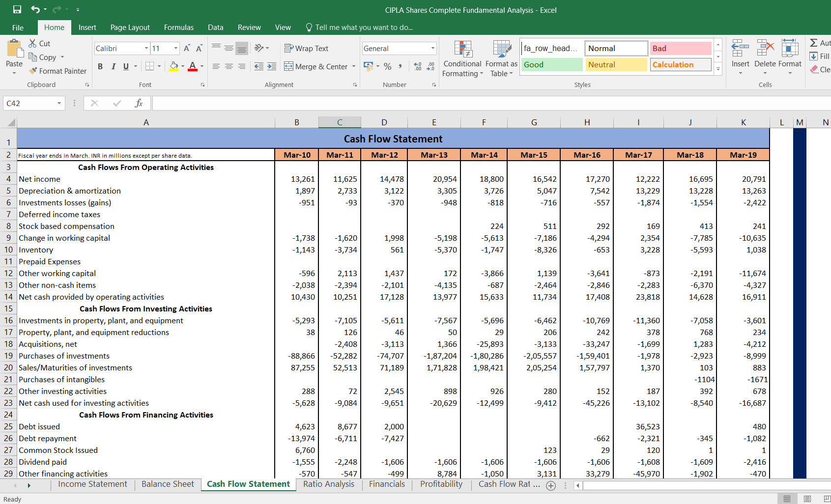Click Decrease Decimal icon
831x504 pixels.
tap(430, 66)
